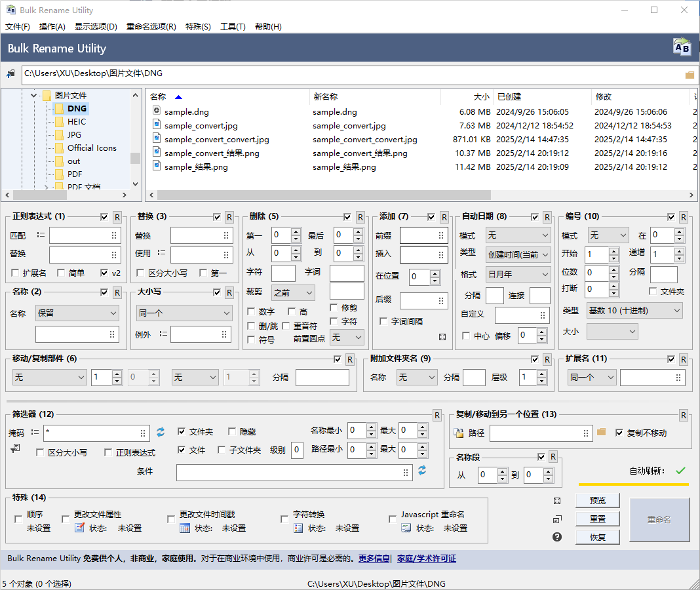Viewport: 700px width, 590px height.
Task: Open the 同一个 dropdown in 大小写 section
Action: [184, 313]
